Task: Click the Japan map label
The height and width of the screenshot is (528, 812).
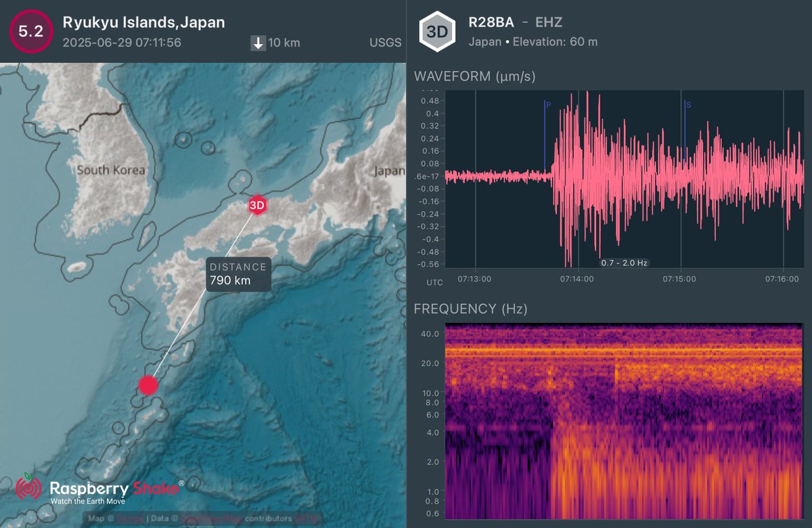Action: coord(389,171)
